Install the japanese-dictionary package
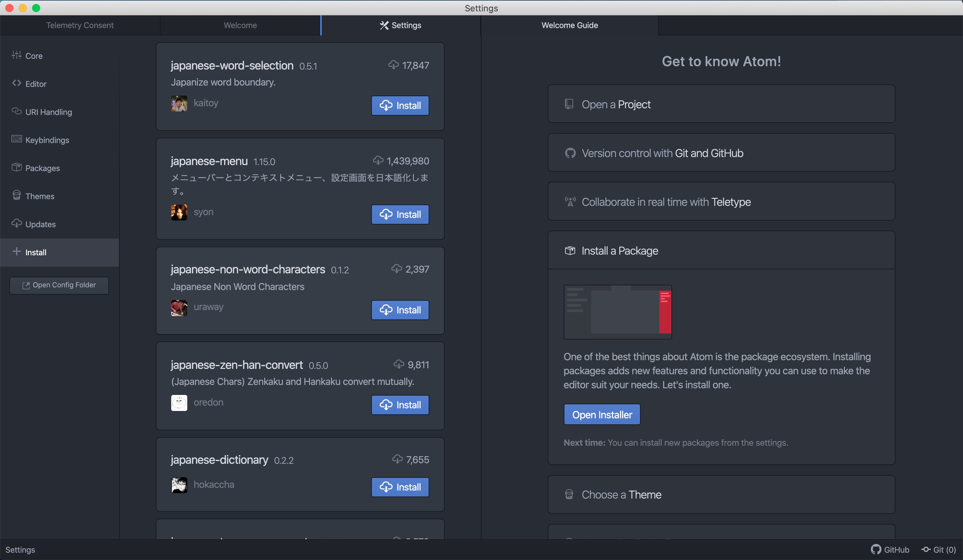The width and height of the screenshot is (963, 560). coord(400,487)
